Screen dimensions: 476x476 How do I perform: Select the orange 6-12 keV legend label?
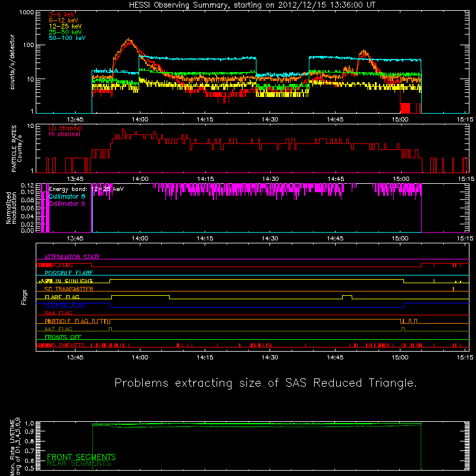tap(64, 20)
